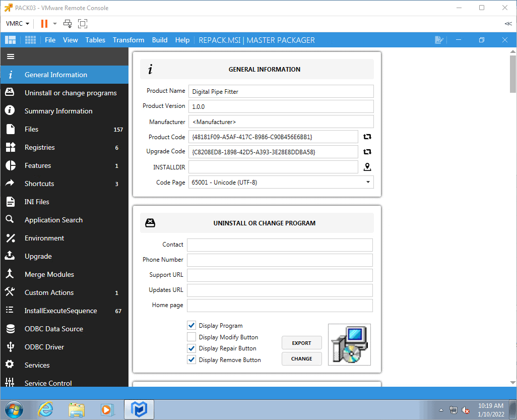The width and height of the screenshot is (517, 420).
Task: Select the Shortcuts sidebar entry
Action: click(x=40, y=184)
